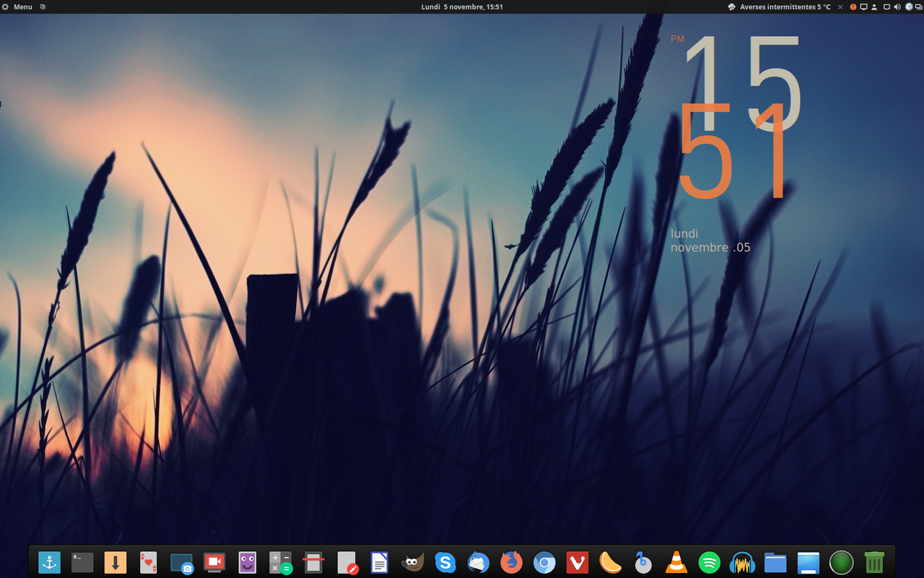This screenshot has height=578, width=924.
Task: Launch VLC media player
Action: point(676,562)
